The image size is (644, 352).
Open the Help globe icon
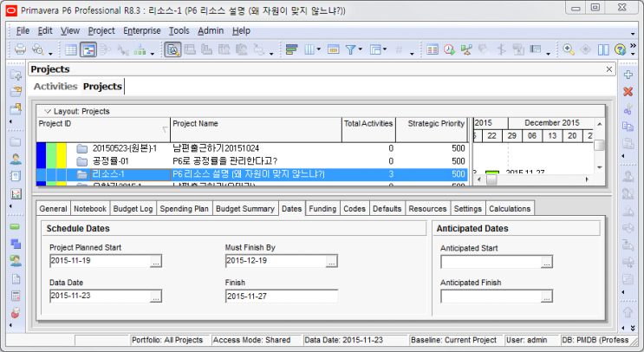620,49
